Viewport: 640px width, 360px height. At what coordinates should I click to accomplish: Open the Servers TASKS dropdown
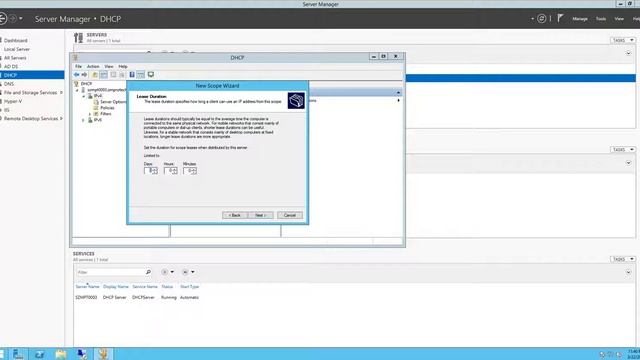click(623, 40)
